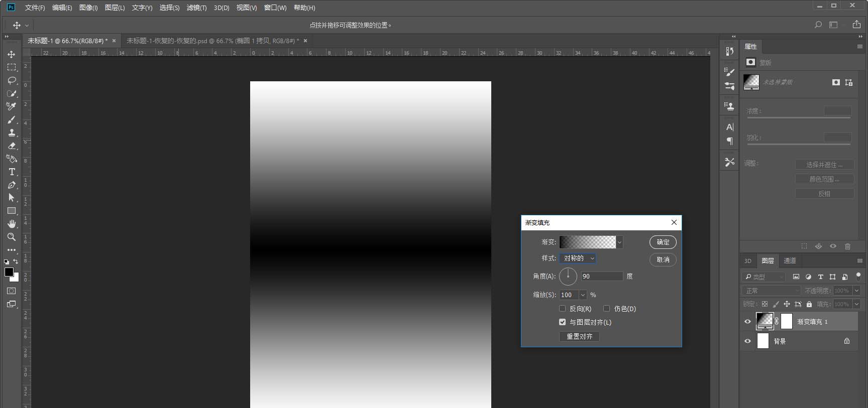Screen dimensions: 868x408
Task: Toggle mask visibility eye in Properties panel
Action: 833,246
